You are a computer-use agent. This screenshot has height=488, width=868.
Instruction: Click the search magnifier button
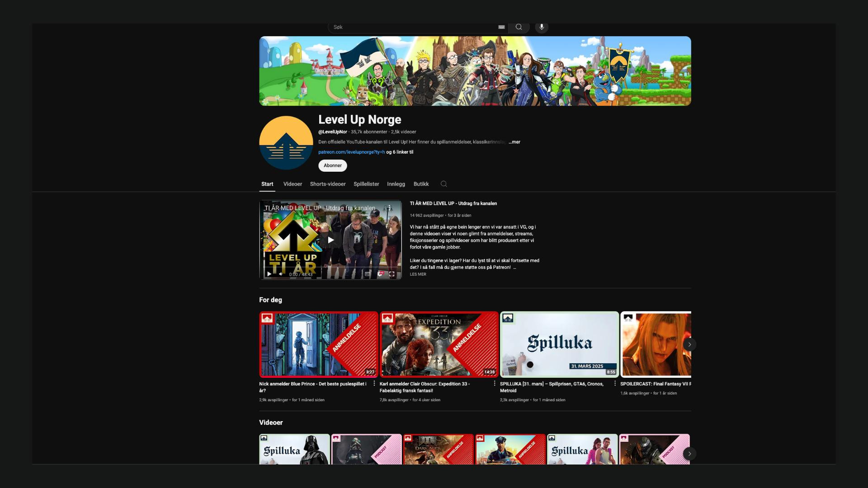click(519, 27)
